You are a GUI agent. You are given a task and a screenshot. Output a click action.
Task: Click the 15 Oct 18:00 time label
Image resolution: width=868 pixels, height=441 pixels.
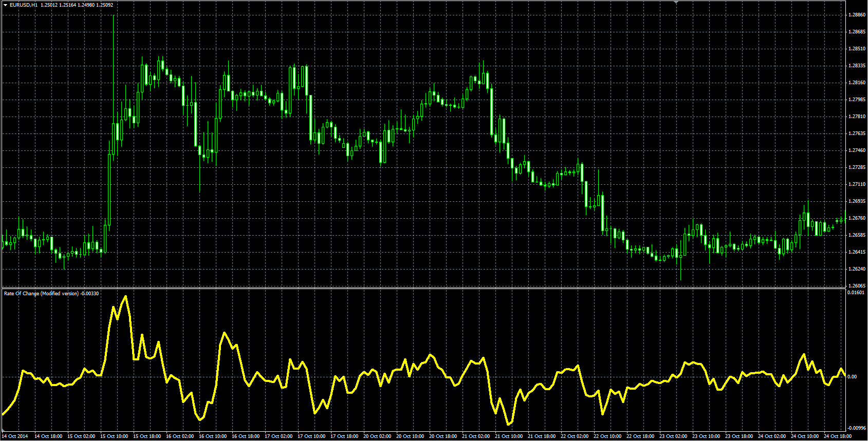(147, 436)
